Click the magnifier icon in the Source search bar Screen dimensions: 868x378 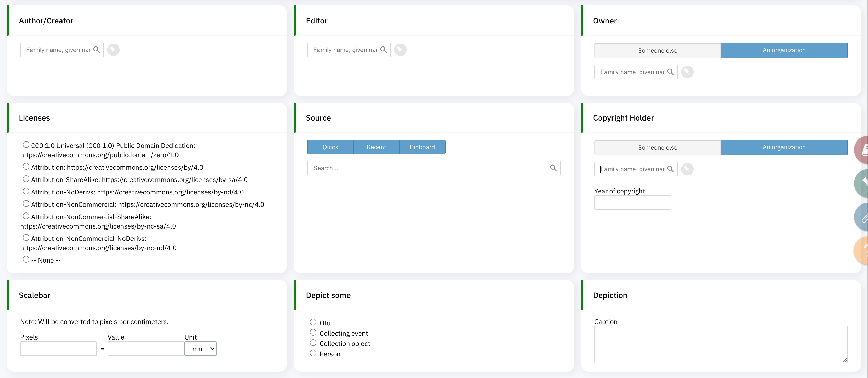point(554,168)
